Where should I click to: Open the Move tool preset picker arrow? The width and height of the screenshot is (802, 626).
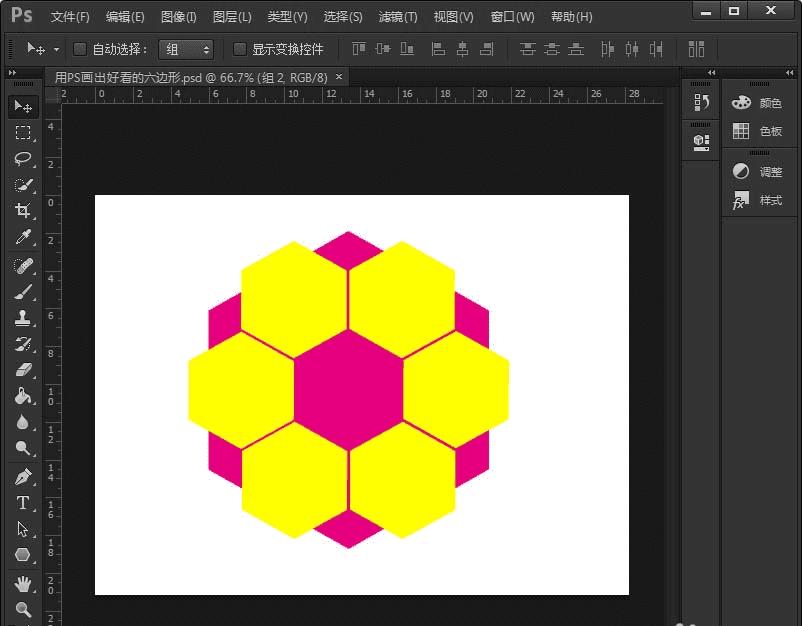click(56, 49)
